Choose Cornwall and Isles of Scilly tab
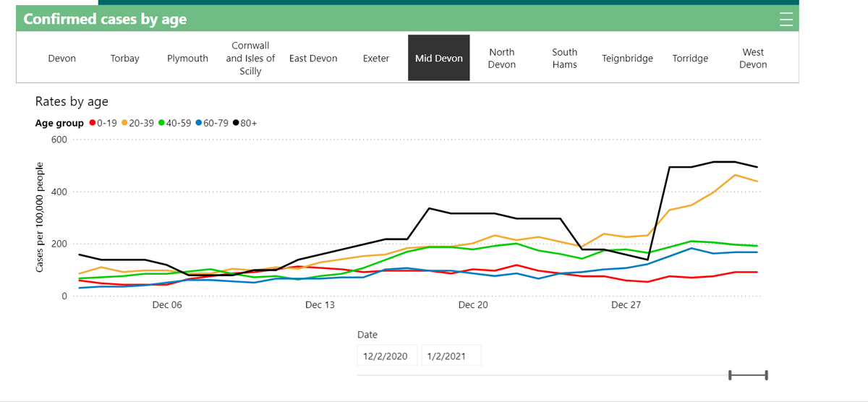 (250, 59)
